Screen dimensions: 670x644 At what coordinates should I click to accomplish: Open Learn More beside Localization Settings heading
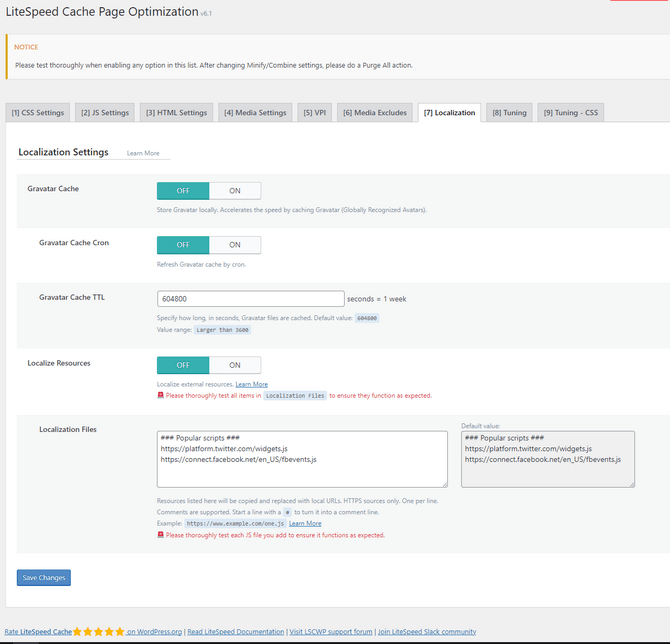pyautogui.click(x=143, y=153)
